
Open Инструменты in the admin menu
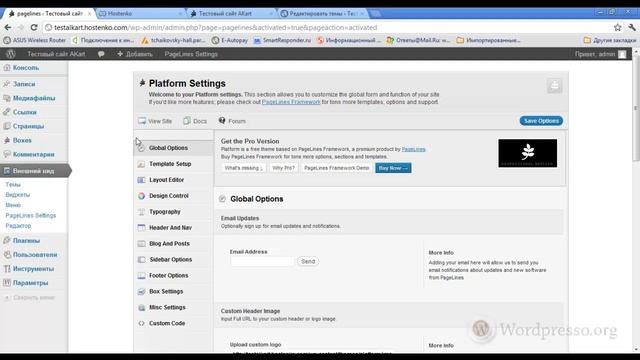33,269
